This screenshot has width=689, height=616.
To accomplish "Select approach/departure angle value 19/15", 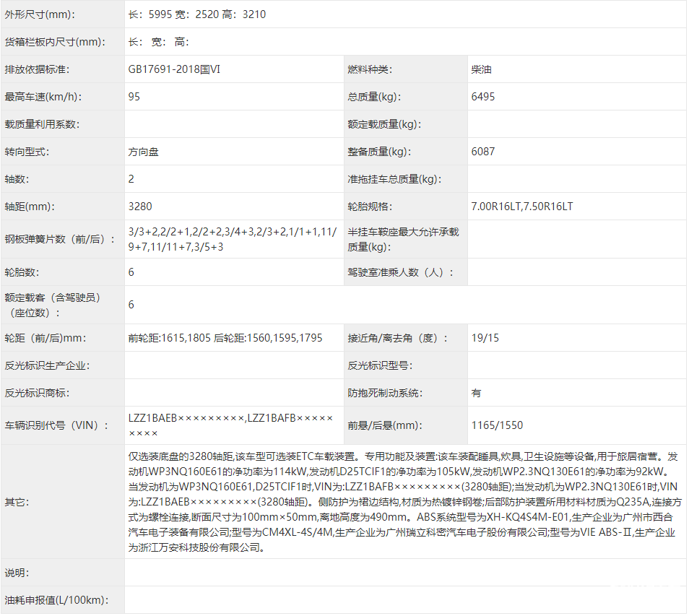I will pyautogui.click(x=485, y=338).
